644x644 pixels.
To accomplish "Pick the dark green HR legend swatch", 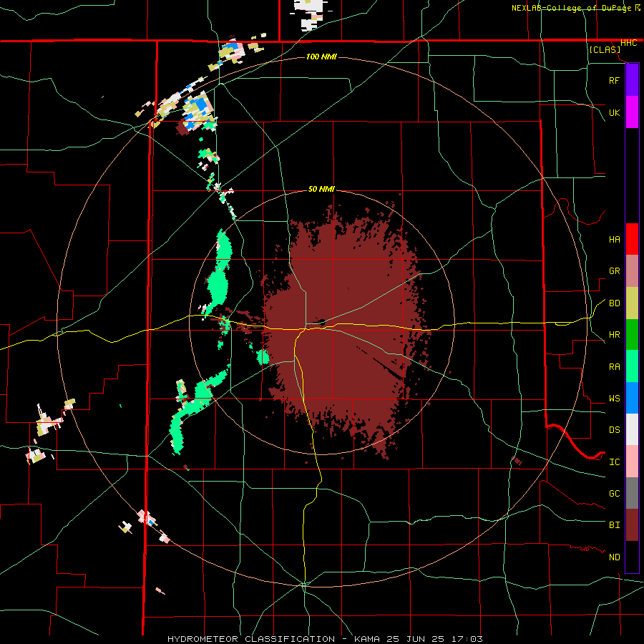I will pos(632,334).
